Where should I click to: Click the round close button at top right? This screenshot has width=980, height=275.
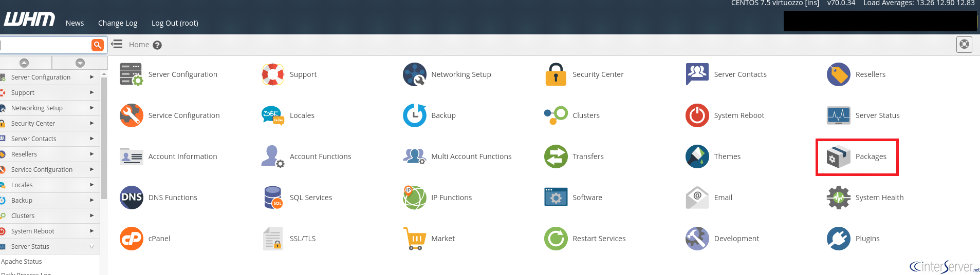click(x=965, y=45)
